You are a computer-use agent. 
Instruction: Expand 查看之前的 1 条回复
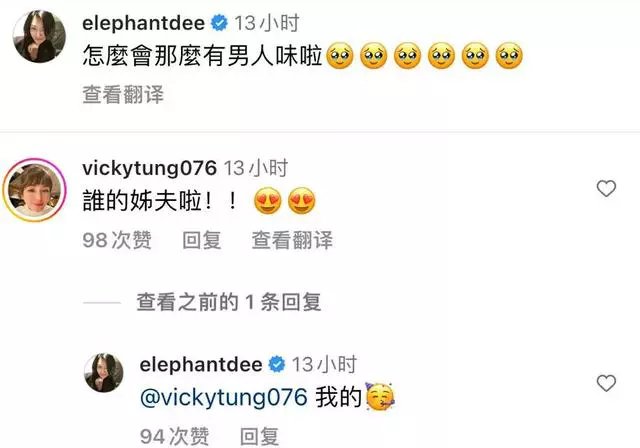[x=229, y=302]
